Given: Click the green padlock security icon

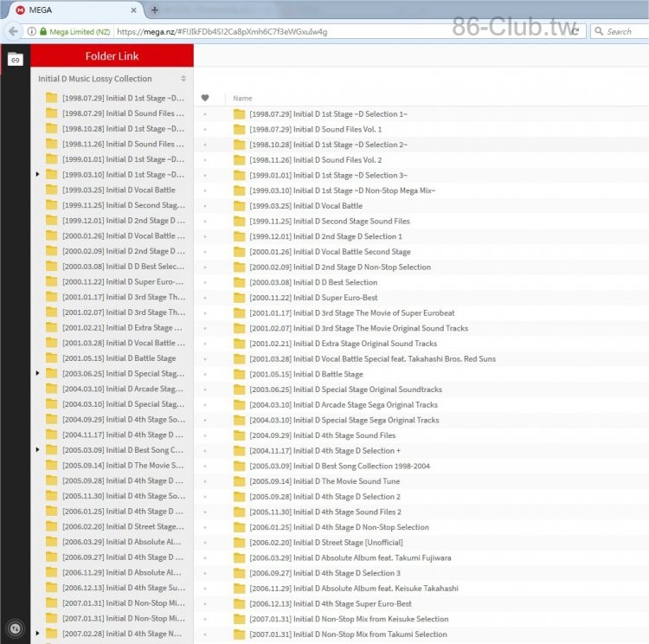Looking at the screenshot, I should 43,31.
